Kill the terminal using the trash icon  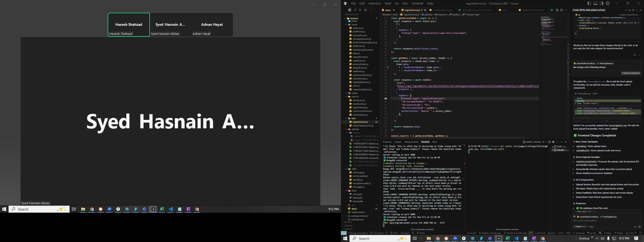(x=553, y=142)
